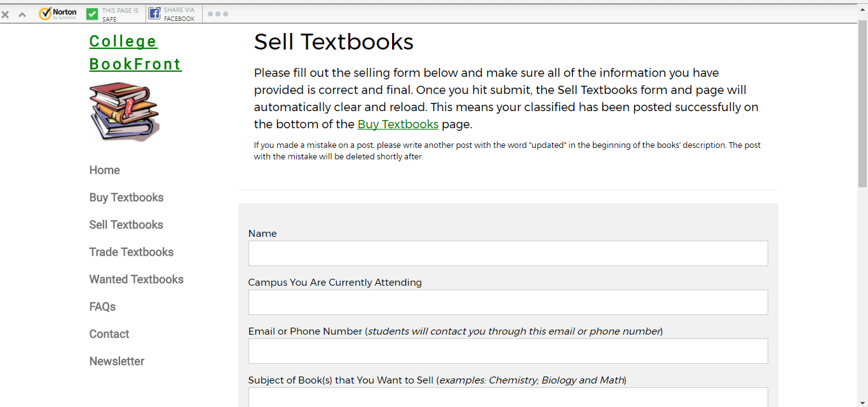View the FAQs page
The image size is (868, 407).
103,307
